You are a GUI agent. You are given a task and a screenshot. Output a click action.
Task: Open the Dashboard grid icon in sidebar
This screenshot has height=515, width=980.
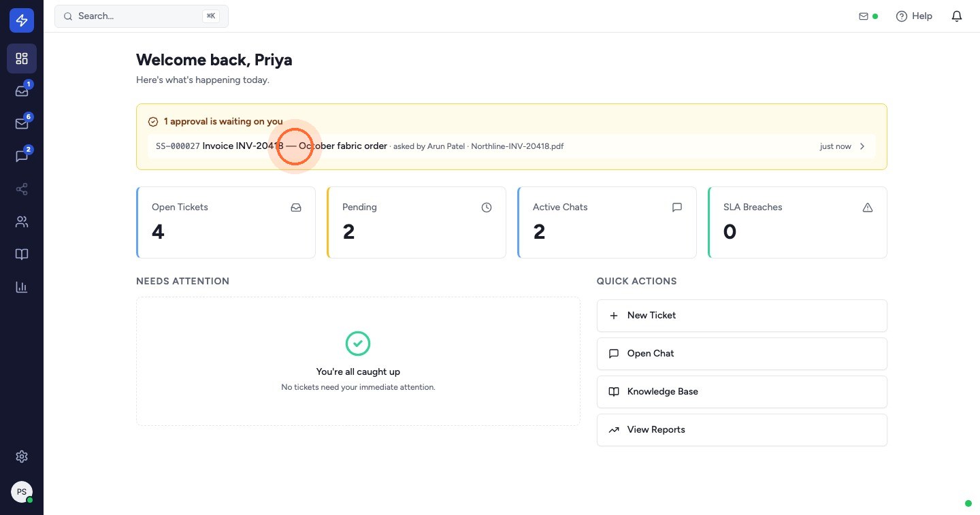coord(22,59)
